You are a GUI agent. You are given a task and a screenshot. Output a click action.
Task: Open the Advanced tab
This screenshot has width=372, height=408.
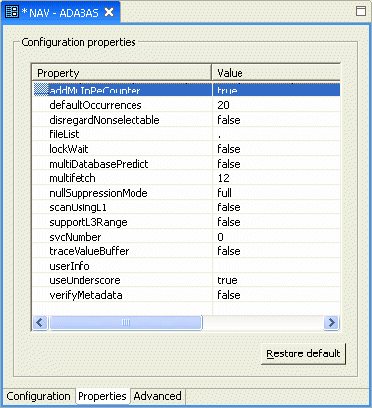tap(157, 396)
